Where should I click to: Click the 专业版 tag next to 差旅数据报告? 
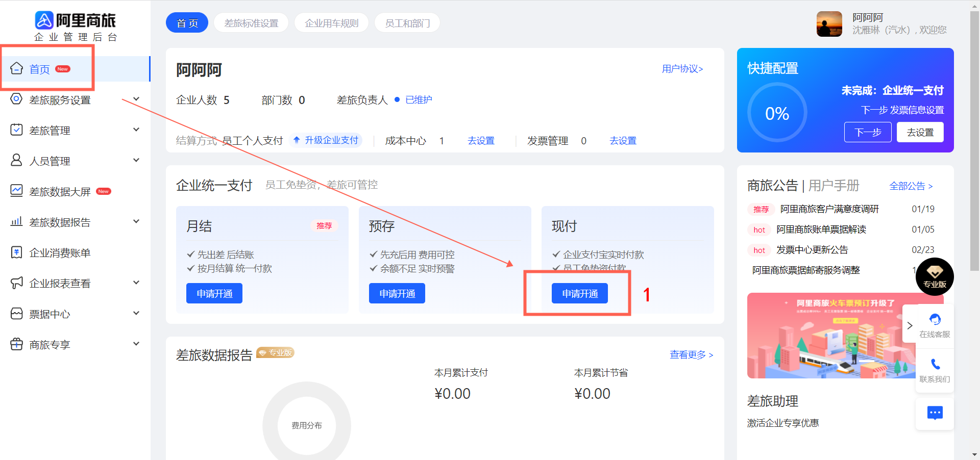tap(276, 352)
